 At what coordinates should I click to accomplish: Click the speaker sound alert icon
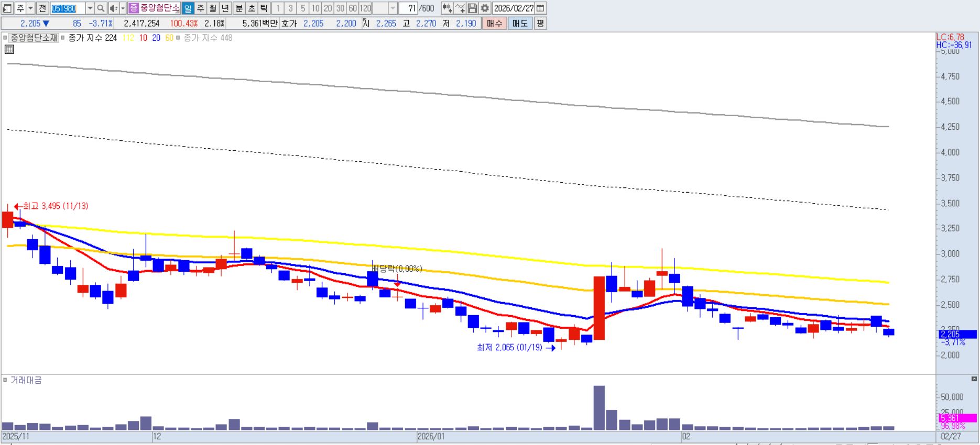coord(113,8)
